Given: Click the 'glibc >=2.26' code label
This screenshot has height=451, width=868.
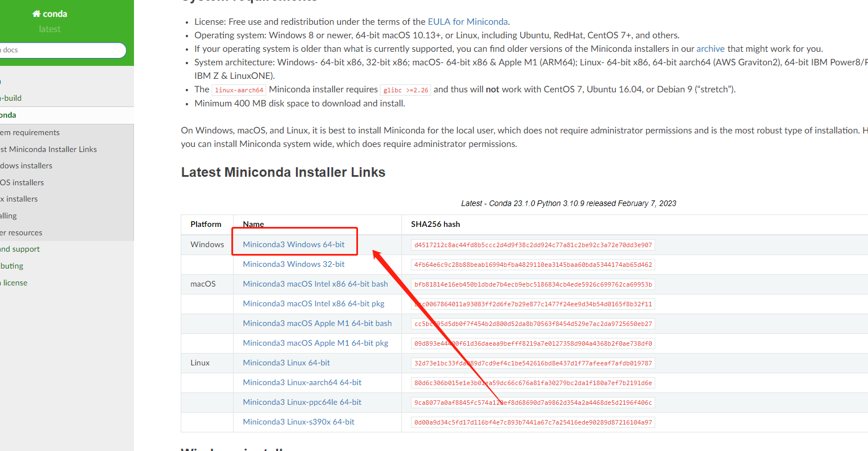Looking at the screenshot, I should click(x=406, y=90).
